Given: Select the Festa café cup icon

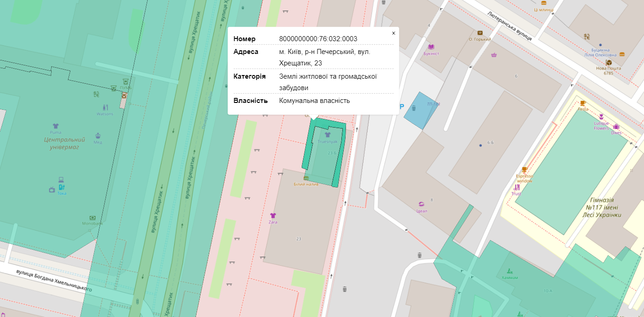Looking at the screenshot, I should click(582, 103).
